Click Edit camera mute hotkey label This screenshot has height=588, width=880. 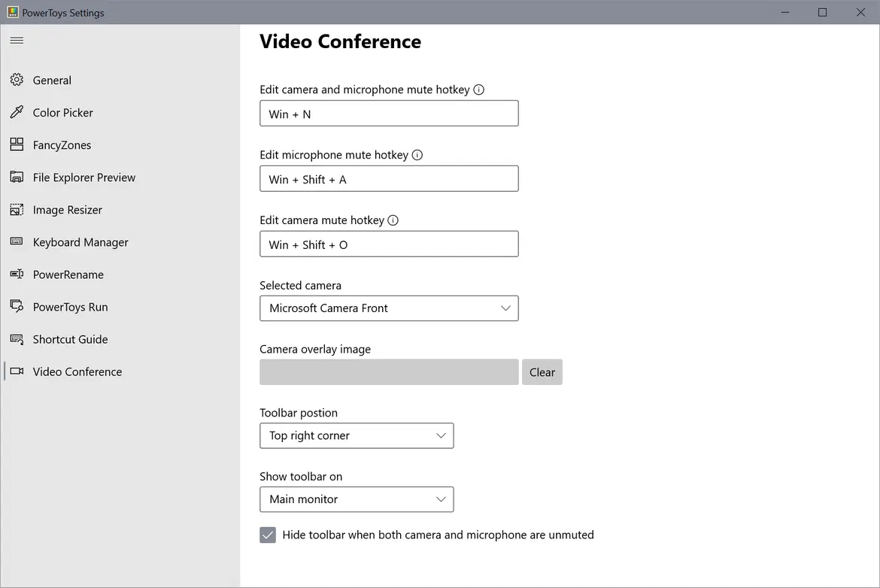[x=322, y=220]
